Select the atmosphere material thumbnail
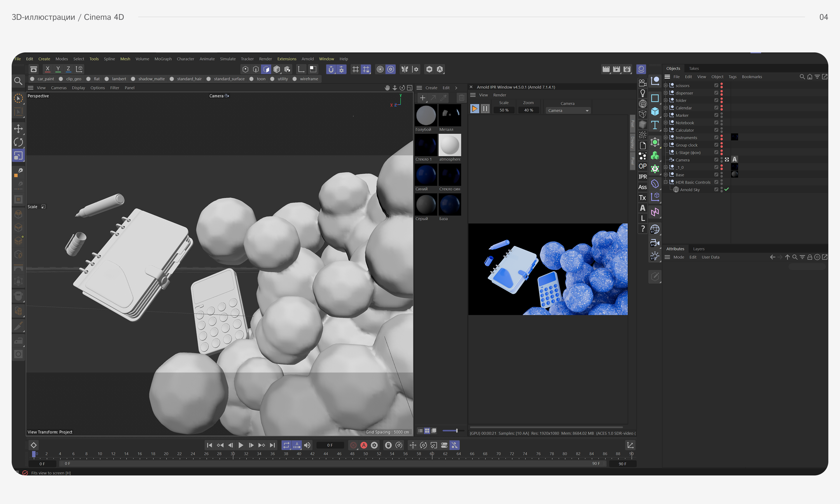Screen dimensions: 840x504 (x=449, y=145)
